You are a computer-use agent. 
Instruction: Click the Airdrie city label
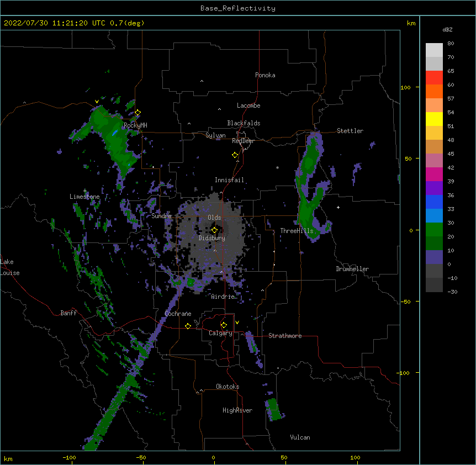pos(223,297)
